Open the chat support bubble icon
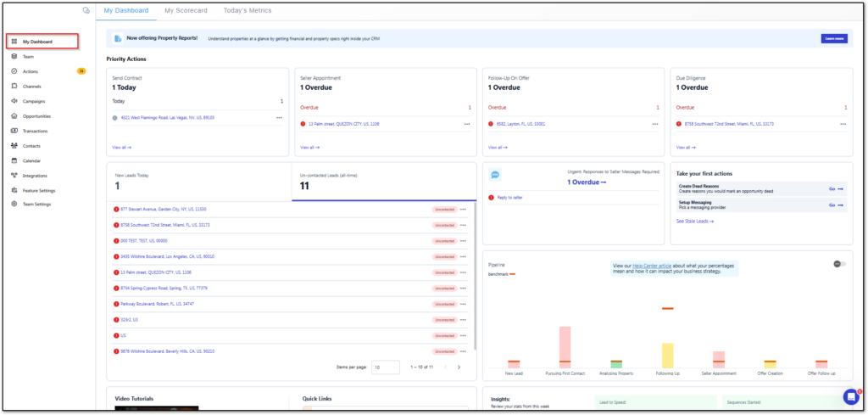Image resolution: width=868 pixels, height=415 pixels. (850, 396)
